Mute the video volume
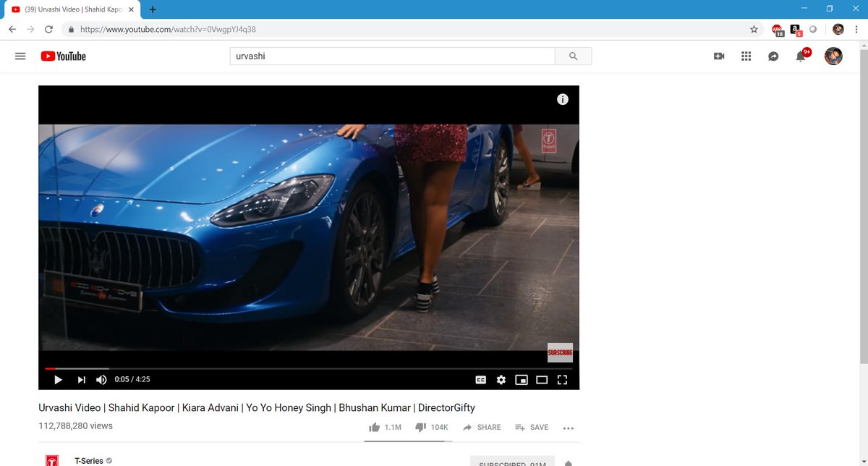 pos(101,379)
